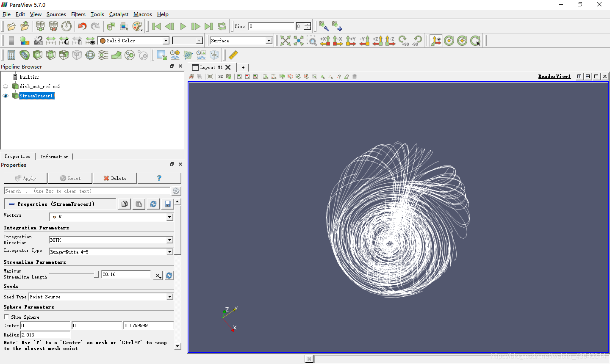610x364 pixels.
Task: Toggle advanced properties gear button
Action: coord(176,191)
